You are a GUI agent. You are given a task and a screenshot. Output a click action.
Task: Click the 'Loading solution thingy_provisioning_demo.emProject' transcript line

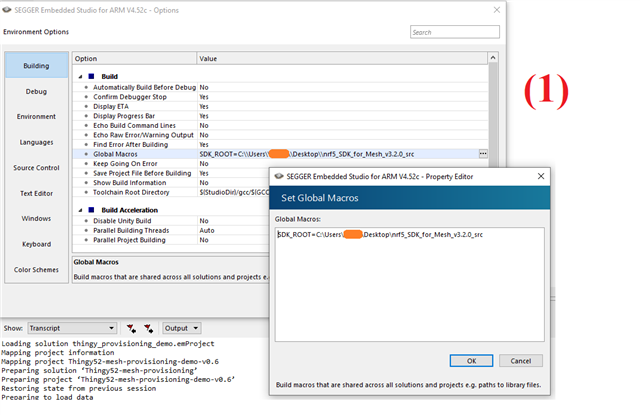click(108, 344)
